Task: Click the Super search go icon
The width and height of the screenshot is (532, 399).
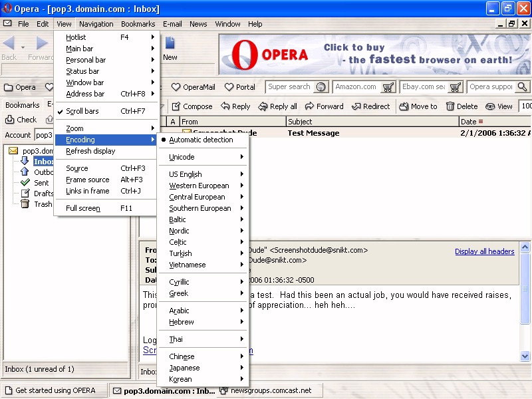Action: click(x=321, y=87)
